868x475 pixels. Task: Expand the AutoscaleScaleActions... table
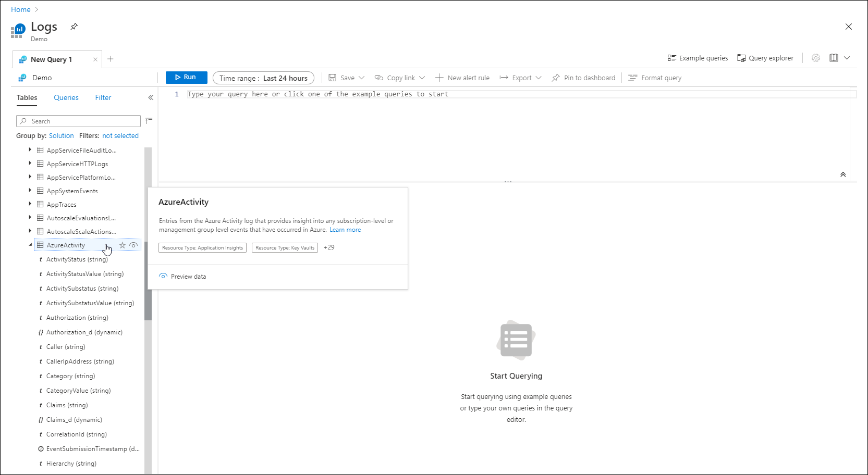30,231
